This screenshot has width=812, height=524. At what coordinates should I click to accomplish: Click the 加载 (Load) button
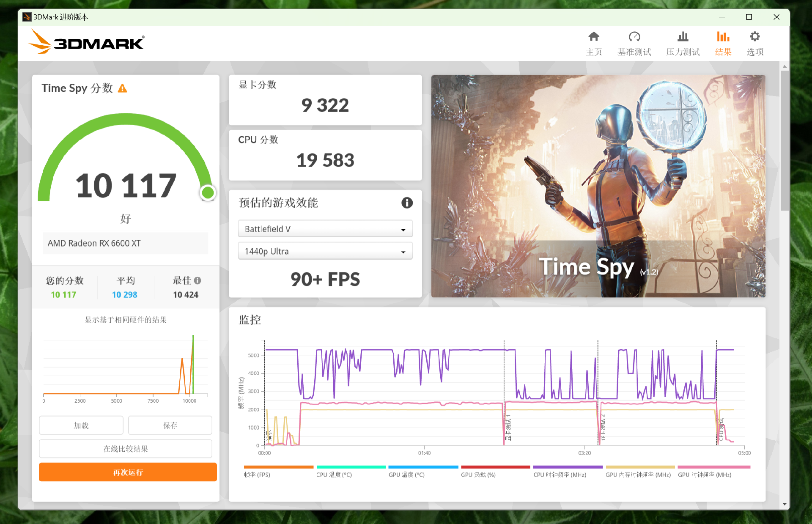81,425
